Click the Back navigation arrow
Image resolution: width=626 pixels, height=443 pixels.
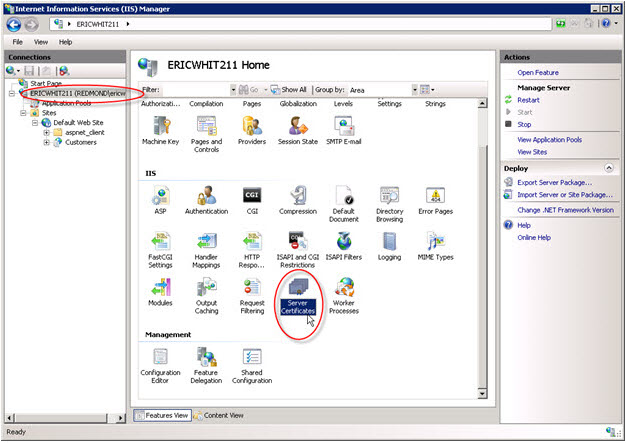(x=14, y=25)
